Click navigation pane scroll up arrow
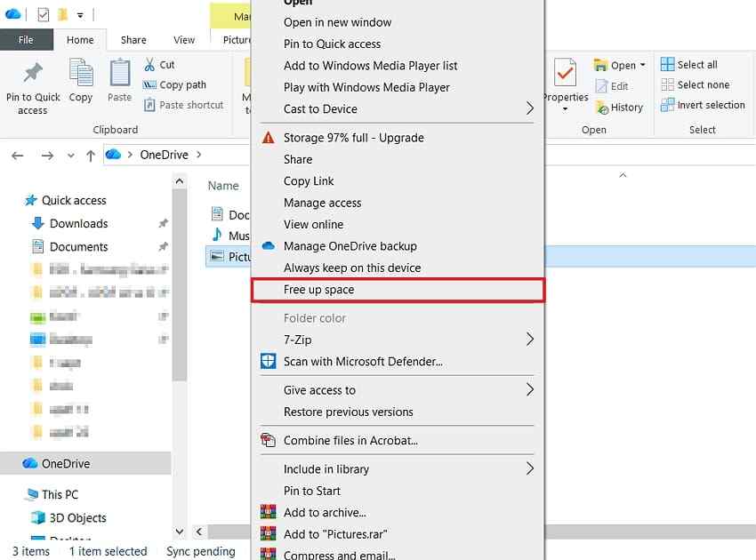This screenshot has height=560, width=756. [180, 181]
